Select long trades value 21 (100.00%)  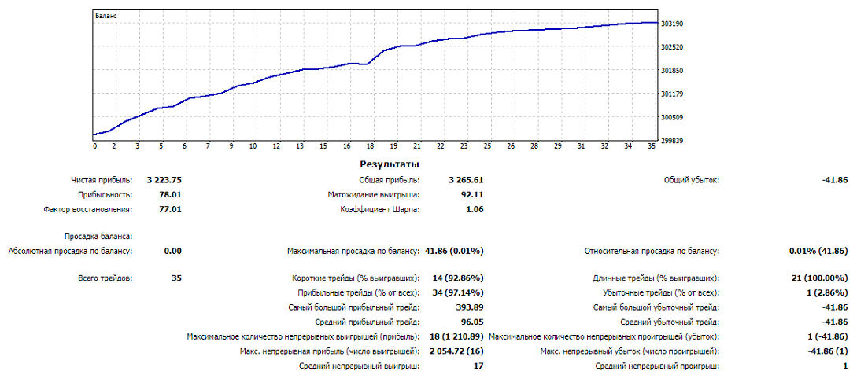[x=821, y=278]
